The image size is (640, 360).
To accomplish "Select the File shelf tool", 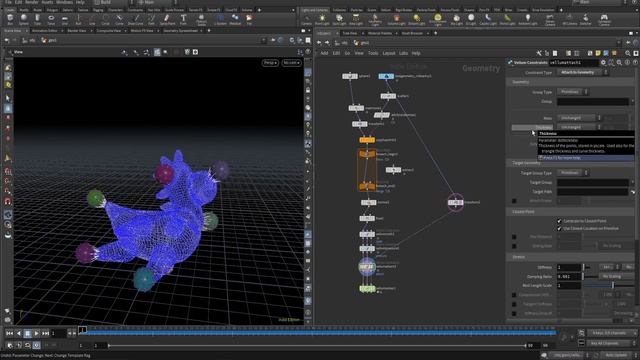I will (x=249, y=19).
